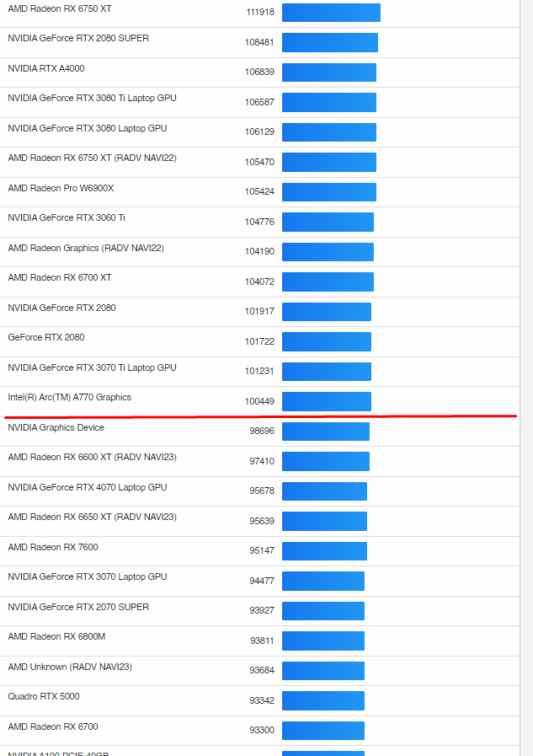This screenshot has height=756, width=533.
Task: Click the blue bar for Intel Arc A770
Action: point(327,401)
